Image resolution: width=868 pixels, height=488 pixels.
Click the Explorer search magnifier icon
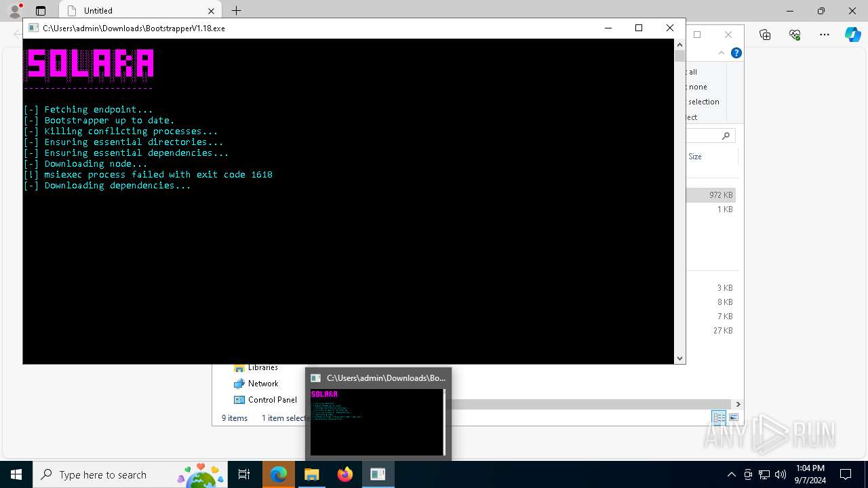coord(726,136)
